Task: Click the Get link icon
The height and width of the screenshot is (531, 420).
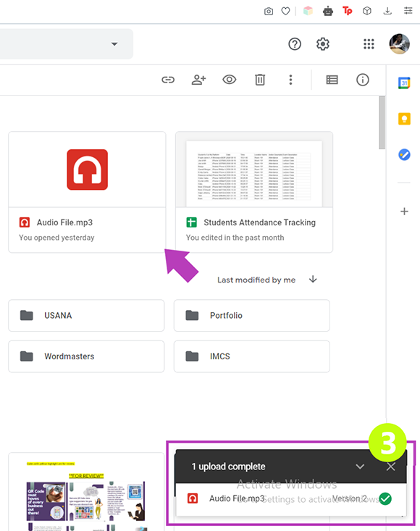Action: pos(168,80)
